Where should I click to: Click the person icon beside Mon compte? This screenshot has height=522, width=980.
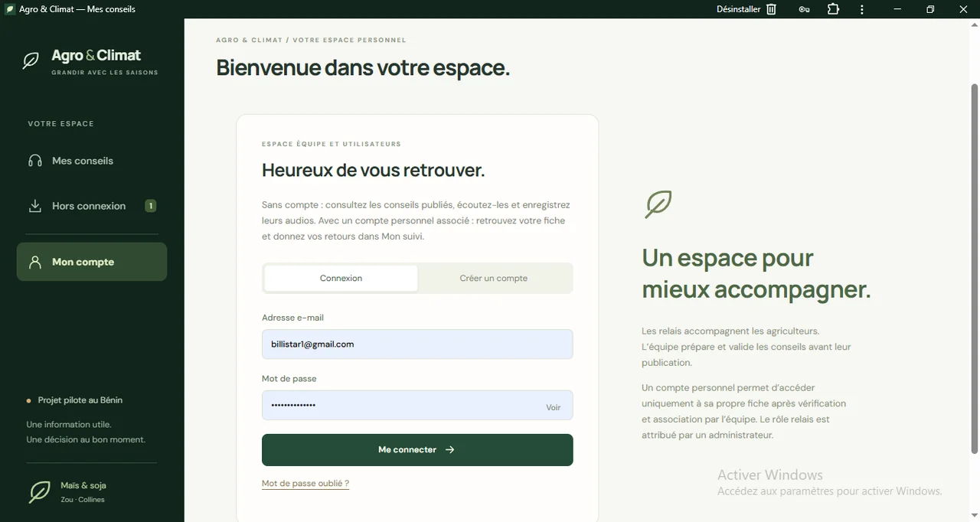click(35, 262)
